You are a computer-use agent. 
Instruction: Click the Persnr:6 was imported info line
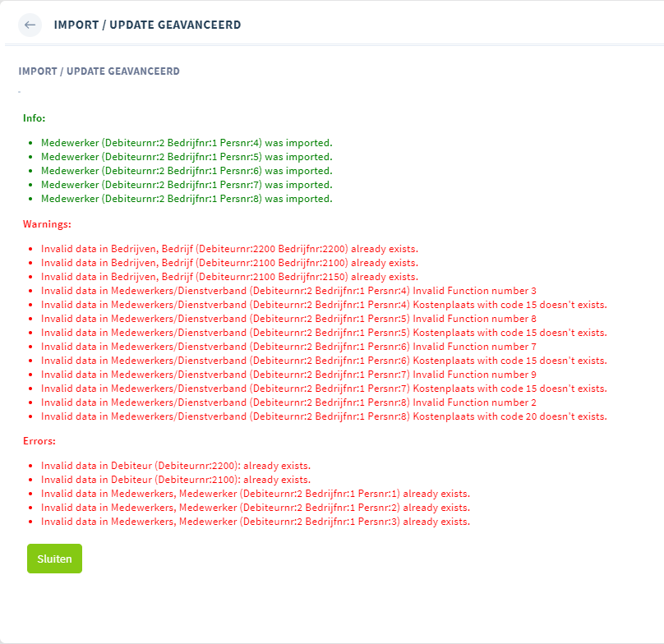(x=187, y=171)
